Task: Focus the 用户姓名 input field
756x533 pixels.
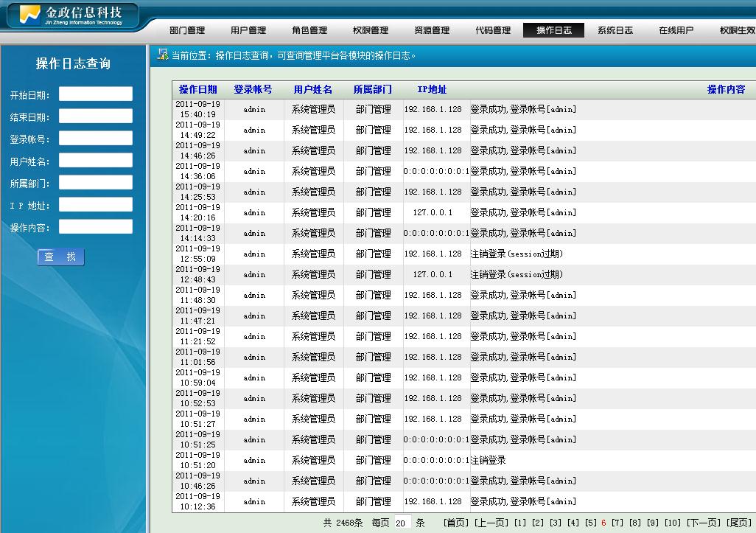Action: point(96,161)
